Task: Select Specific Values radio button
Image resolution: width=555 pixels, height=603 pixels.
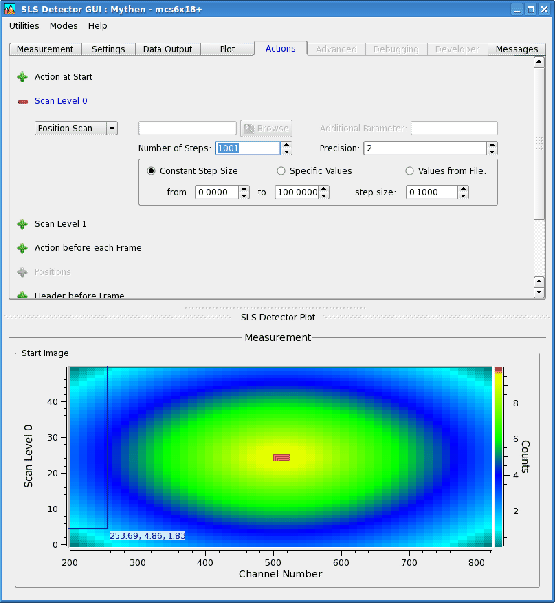Action: point(281,171)
